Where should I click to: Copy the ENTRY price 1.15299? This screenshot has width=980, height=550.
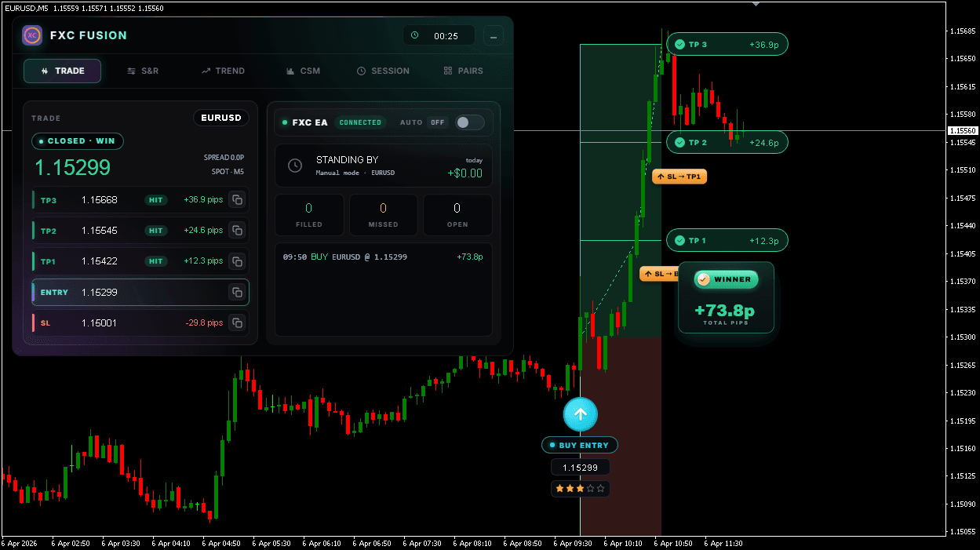[236, 293]
